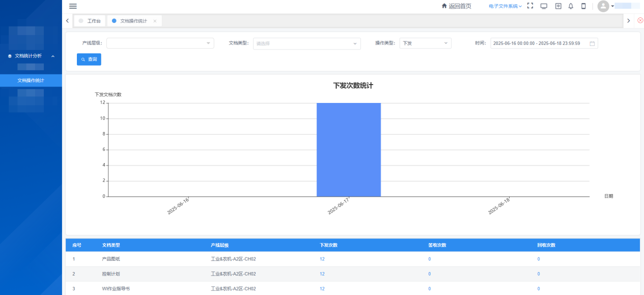
Task: Close the 文档操作统计 tab
Action: (x=155, y=21)
